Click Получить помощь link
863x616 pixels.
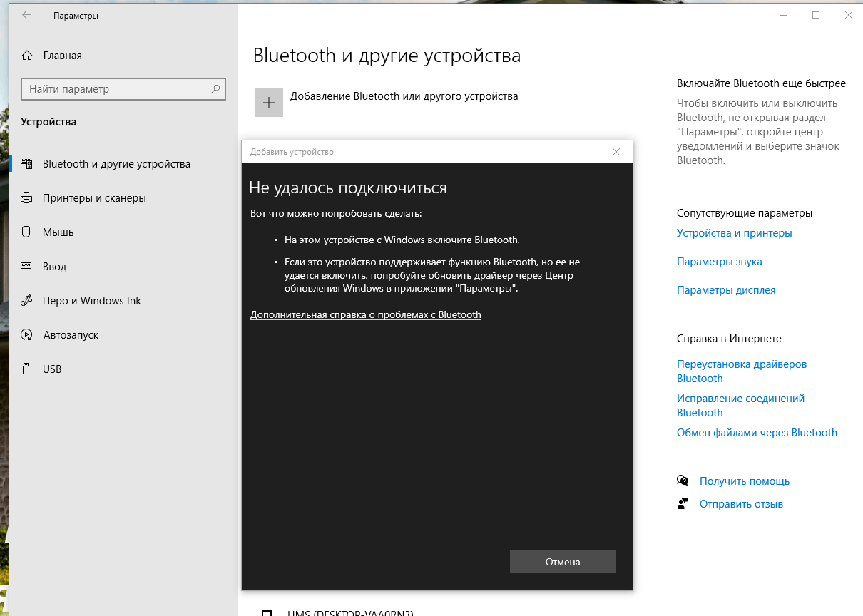745,481
